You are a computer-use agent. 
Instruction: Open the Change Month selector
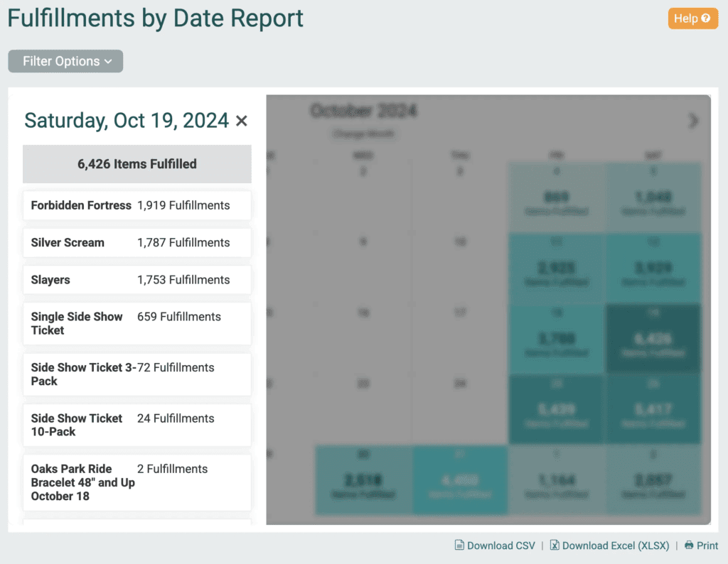pyautogui.click(x=363, y=134)
